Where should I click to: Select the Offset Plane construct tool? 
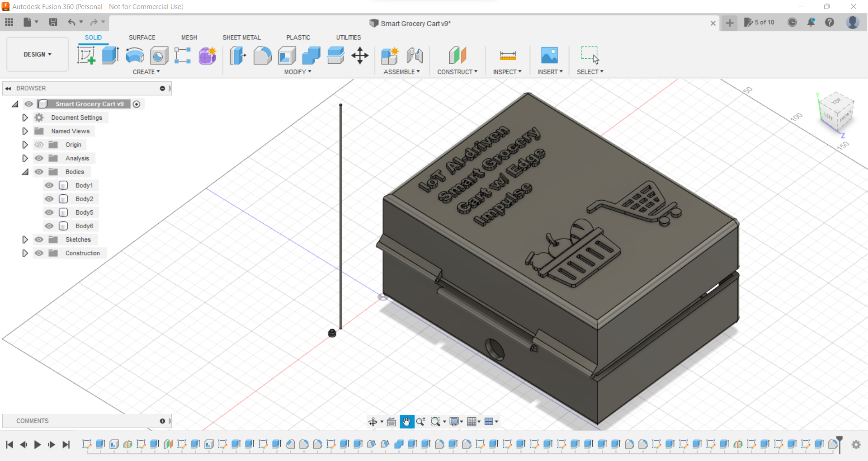coord(458,56)
